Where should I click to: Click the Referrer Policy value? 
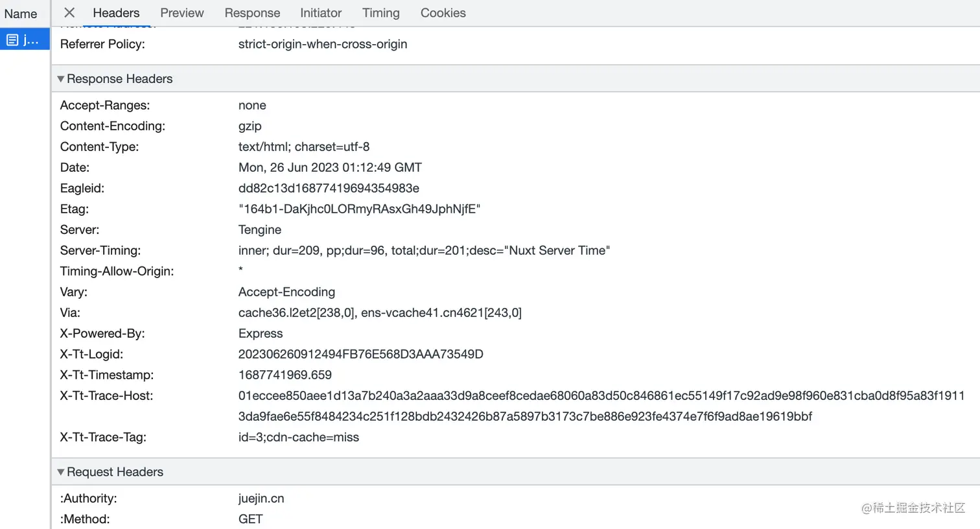click(323, 44)
